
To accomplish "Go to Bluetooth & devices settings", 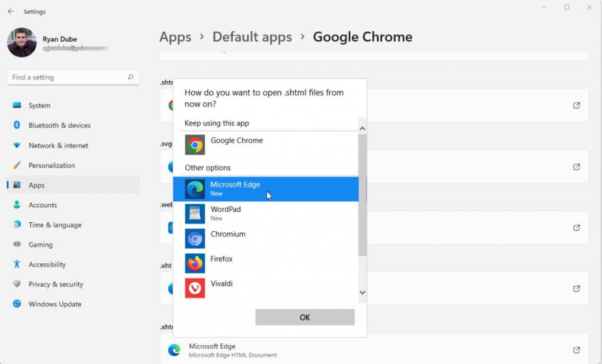I will (x=59, y=125).
